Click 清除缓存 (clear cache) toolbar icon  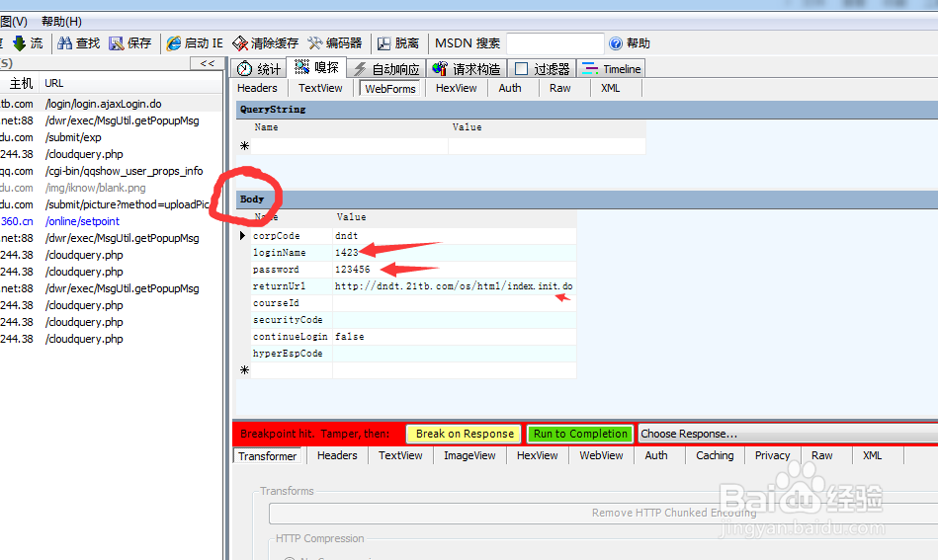(x=265, y=43)
